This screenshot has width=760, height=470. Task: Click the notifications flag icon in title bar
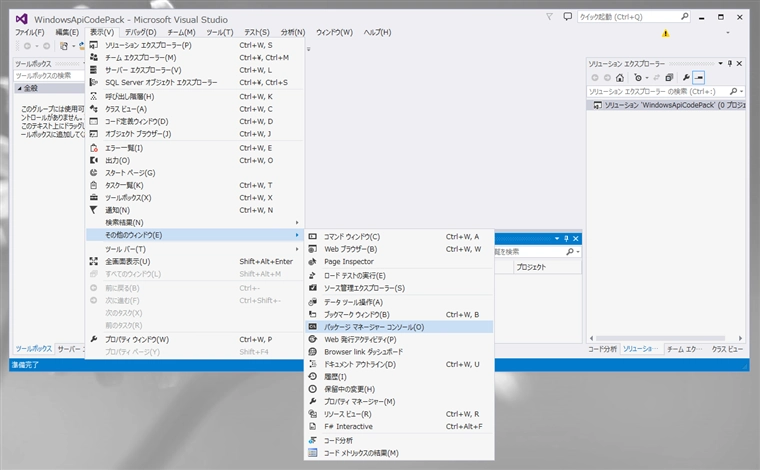[549, 17]
